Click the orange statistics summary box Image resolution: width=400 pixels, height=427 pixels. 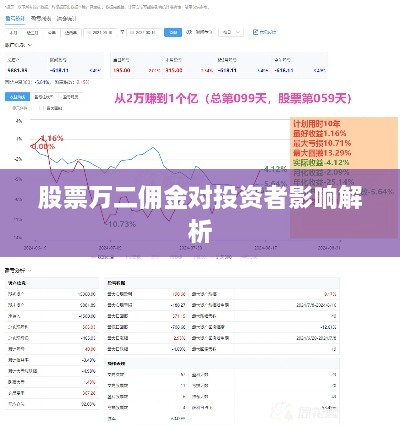coord(344,177)
